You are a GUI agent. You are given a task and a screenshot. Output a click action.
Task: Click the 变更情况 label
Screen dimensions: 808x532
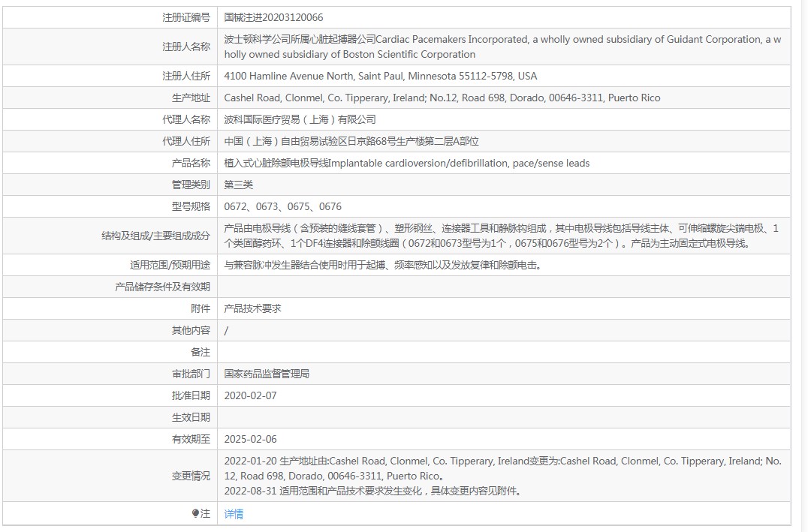(191, 476)
